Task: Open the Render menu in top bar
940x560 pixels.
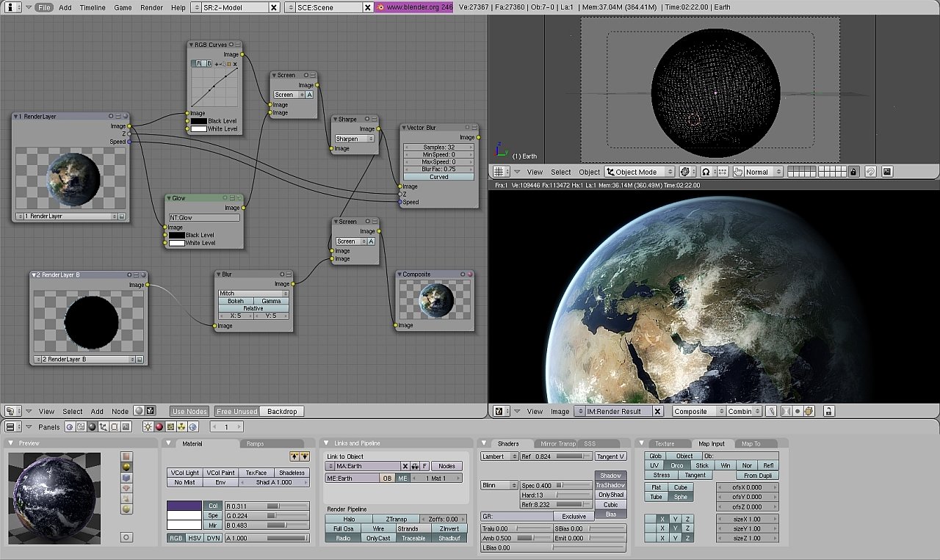Action: [x=151, y=7]
